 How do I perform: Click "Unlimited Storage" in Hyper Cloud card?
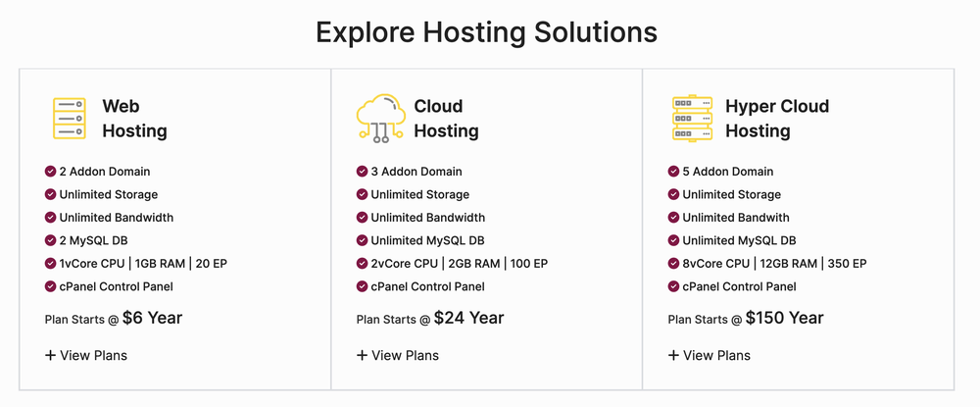point(732,194)
